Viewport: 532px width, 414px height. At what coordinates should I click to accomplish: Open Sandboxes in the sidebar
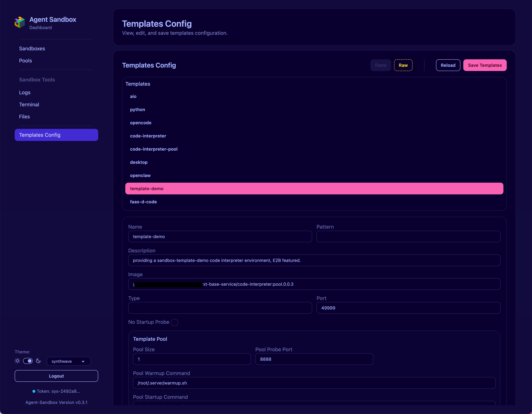coord(32,49)
